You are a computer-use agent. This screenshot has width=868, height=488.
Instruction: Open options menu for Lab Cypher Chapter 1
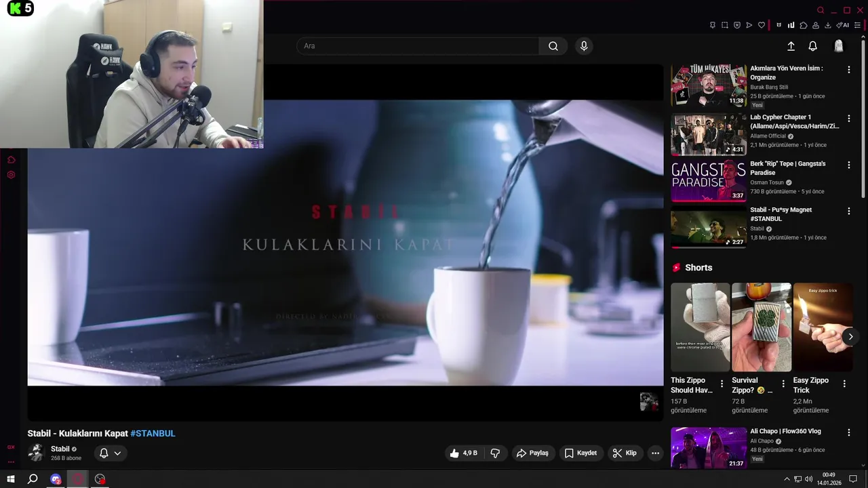point(848,119)
